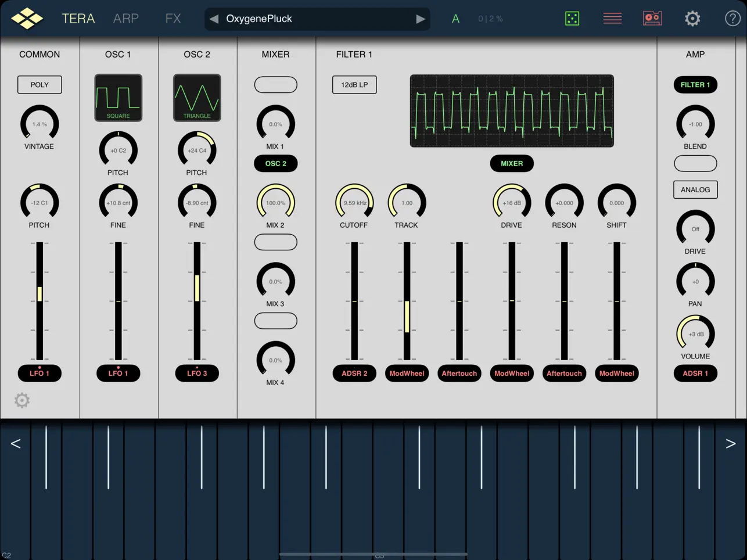
Task: Open ADSR 2 modulation source for cutoff
Action: coord(354,374)
